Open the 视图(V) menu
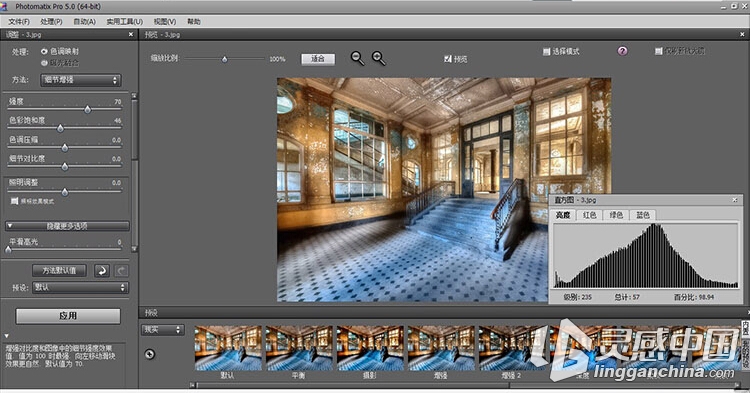Viewport: 751px width, 393px height. (165, 22)
